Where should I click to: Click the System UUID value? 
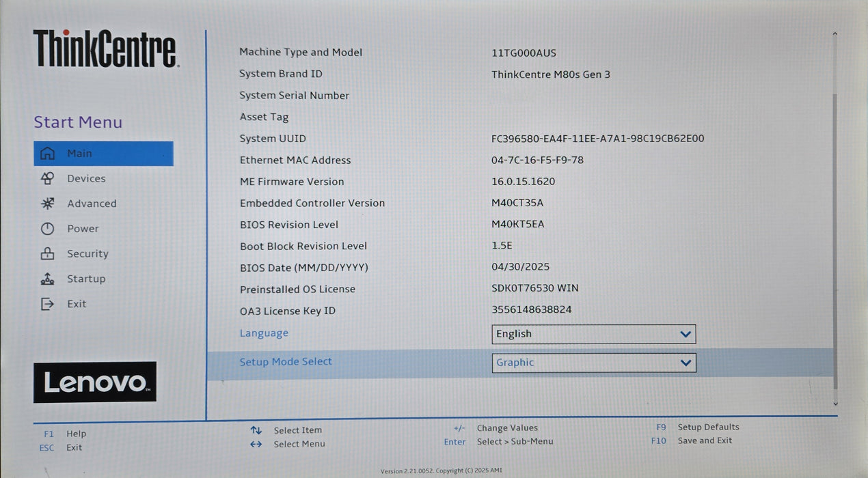pyautogui.click(x=598, y=139)
